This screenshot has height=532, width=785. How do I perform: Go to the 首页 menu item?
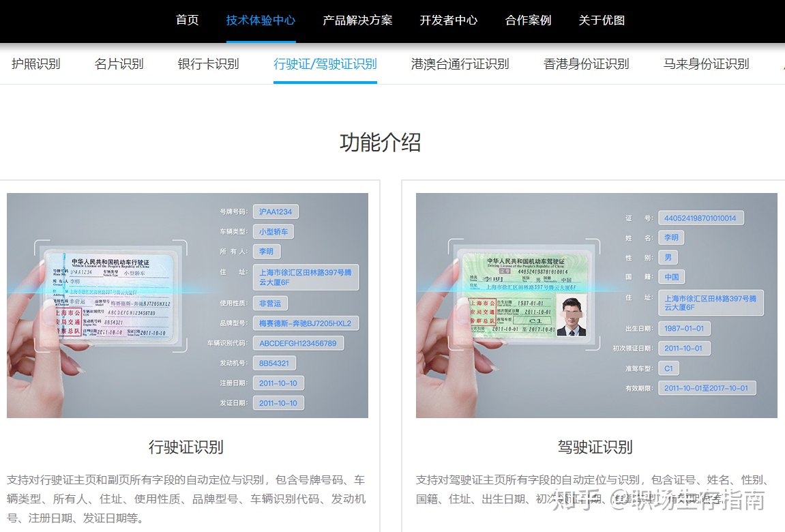click(x=187, y=20)
